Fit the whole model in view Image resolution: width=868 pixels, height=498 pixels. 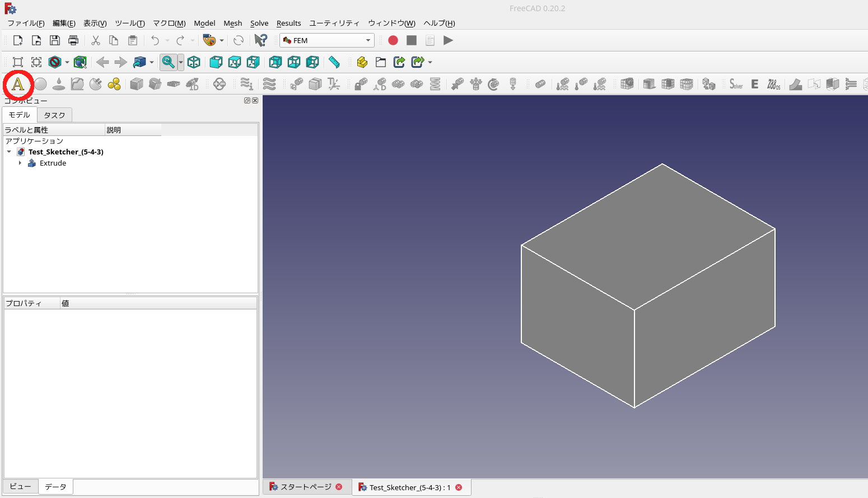(x=168, y=62)
